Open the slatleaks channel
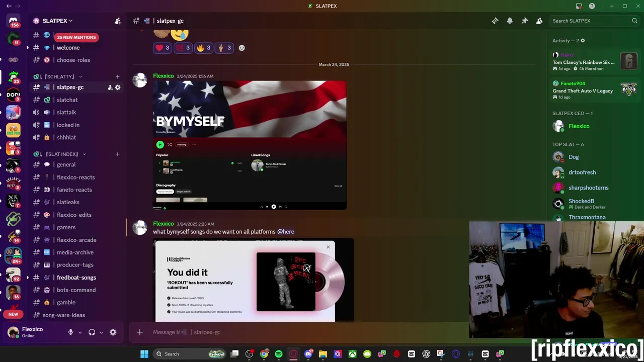Screen dimensions: 644x362 [x=68, y=202]
